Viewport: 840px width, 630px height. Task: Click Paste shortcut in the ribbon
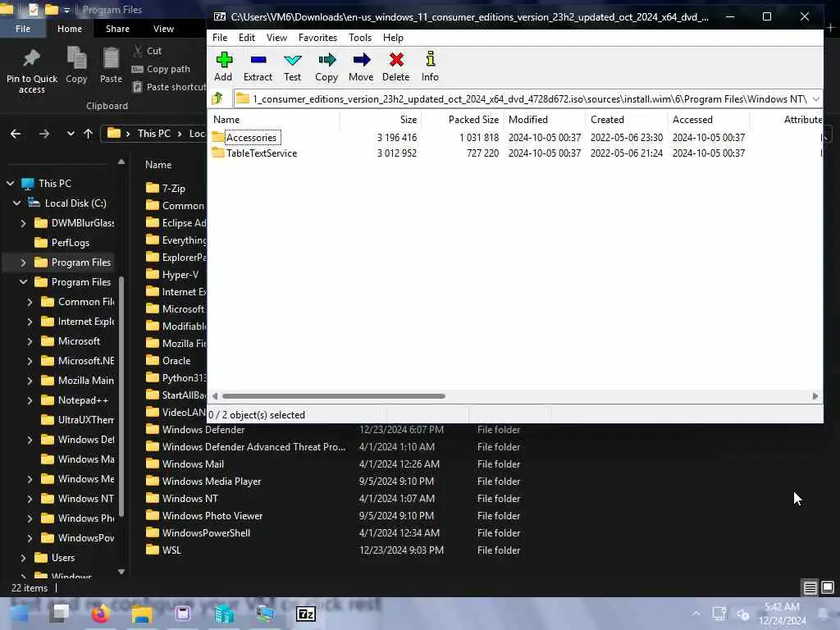[x=169, y=87]
